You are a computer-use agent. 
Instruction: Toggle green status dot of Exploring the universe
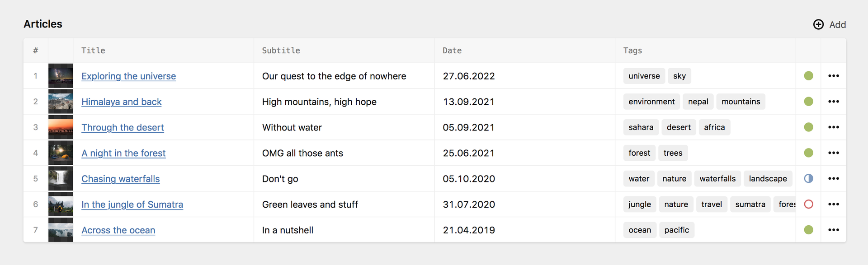coord(809,76)
